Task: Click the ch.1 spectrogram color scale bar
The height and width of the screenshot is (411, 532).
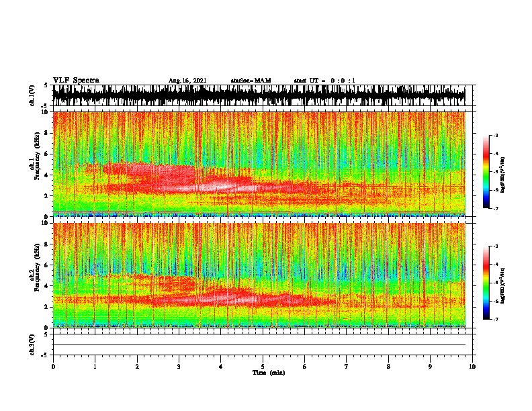Action: (x=486, y=172)
